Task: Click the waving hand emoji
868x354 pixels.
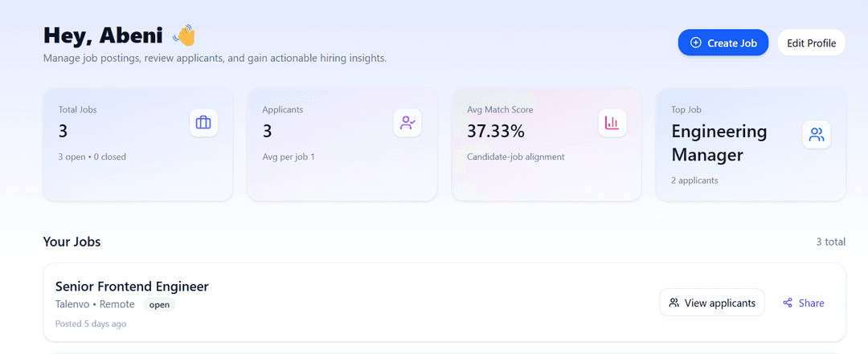Action: (x=184, y=35)
